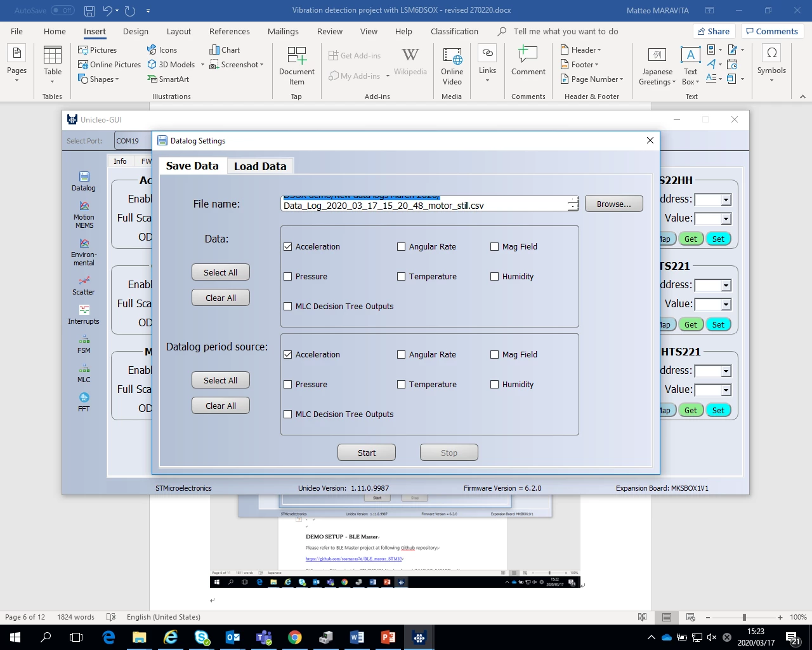Open the Review ribbon tab
The width and height of the screenshot is (812, 650).
(x=330, y=31)
